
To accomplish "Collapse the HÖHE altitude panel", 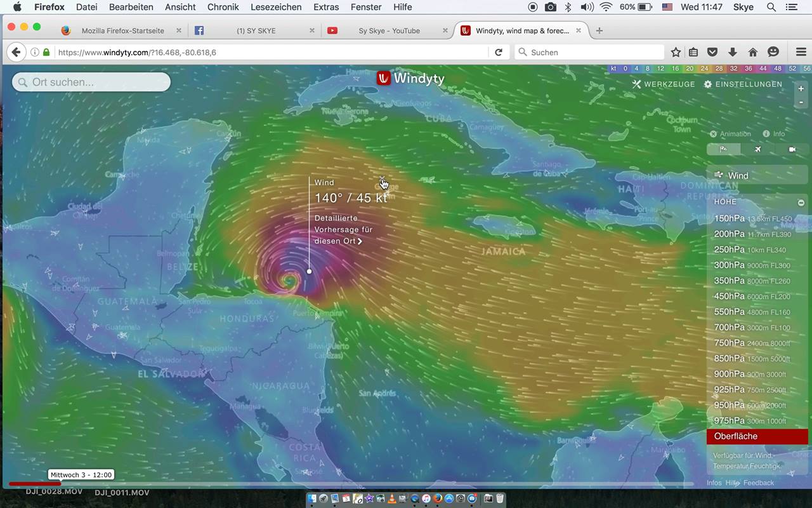I will [801, 203].
